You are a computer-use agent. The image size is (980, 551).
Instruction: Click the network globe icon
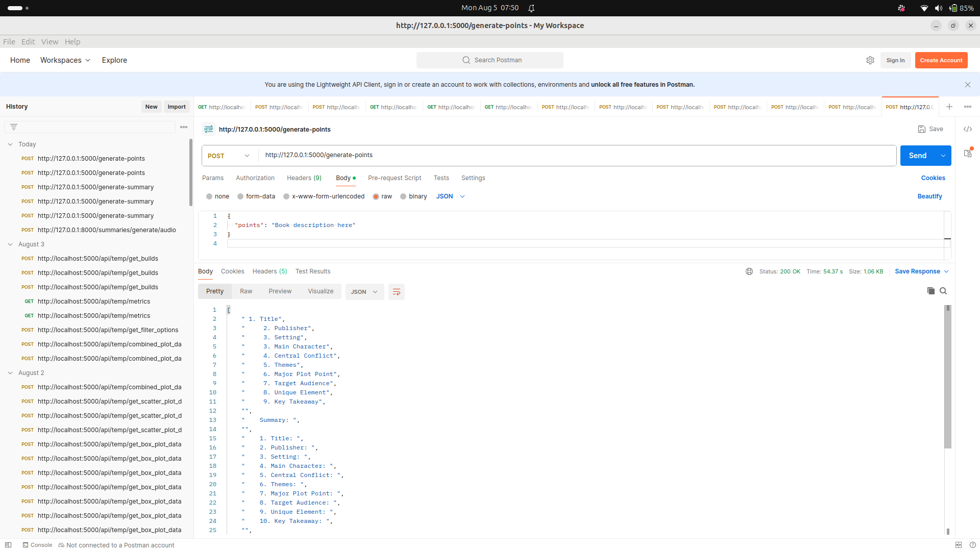(x=749, y=271)
